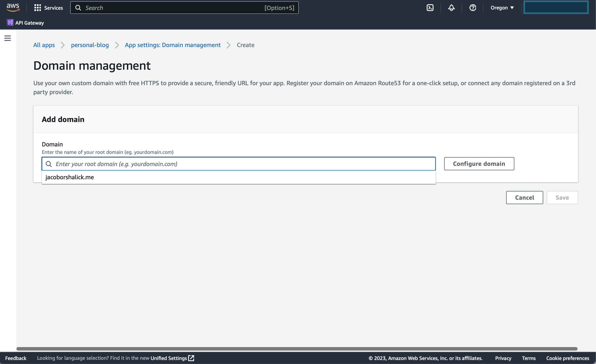596x364 pixels.
Task: Open the help question mark icon
Action: pos(473,8)
